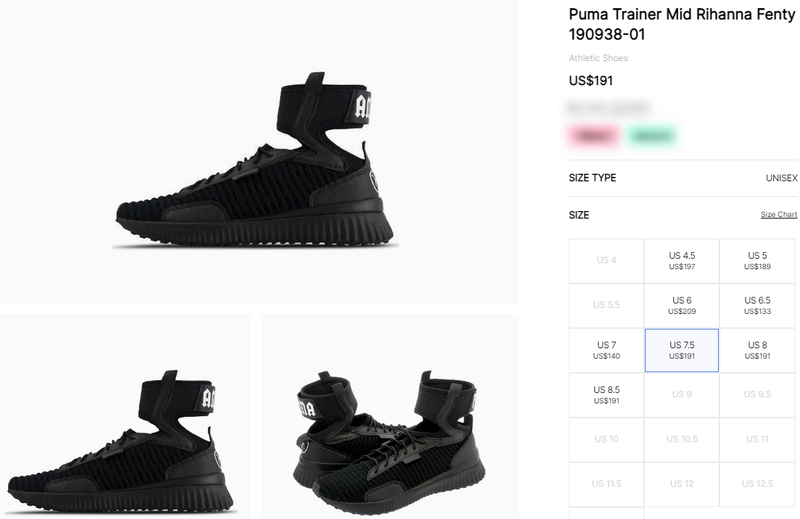Click the Athletic Shoes category link
Viewport: 800px width, 519px height.
coord(599,58)
